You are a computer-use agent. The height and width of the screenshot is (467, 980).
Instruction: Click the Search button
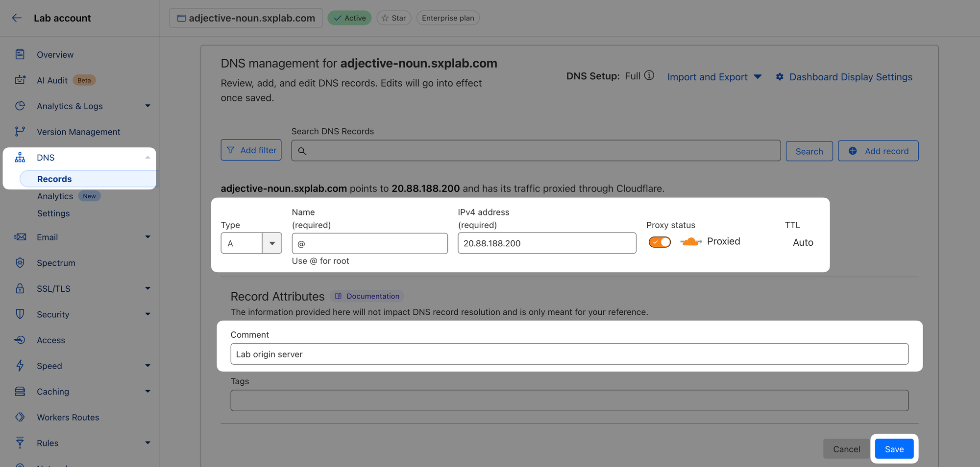click(x=809, y=151)
